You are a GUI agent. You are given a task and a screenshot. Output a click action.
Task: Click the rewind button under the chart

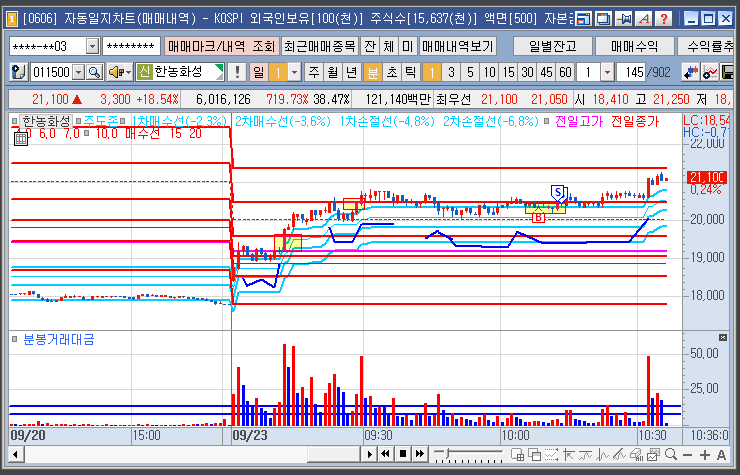pos(386,454)
